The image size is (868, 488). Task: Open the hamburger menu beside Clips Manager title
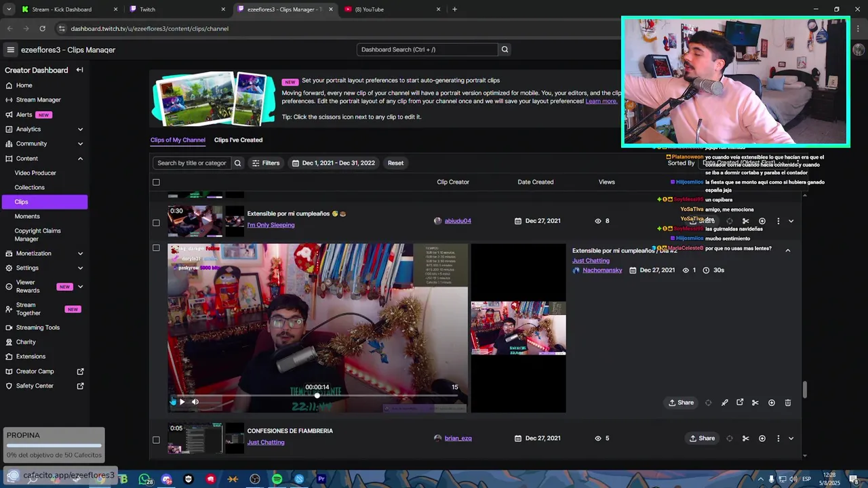(10, 49)
